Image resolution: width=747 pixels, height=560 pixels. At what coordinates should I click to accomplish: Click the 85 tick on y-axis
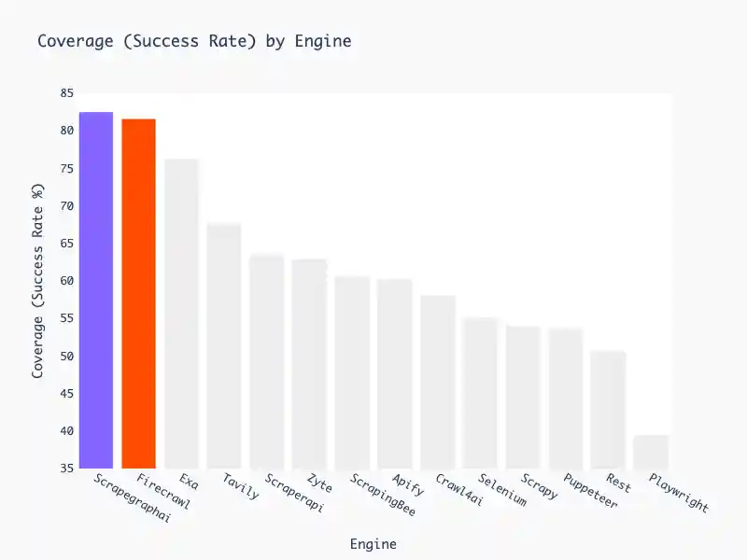(66, 93)
